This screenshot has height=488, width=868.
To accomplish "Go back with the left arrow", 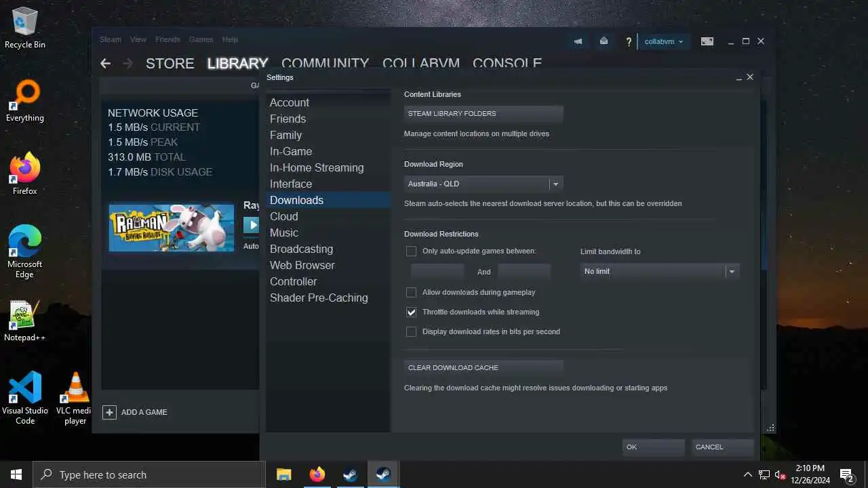I will click(x=105, y=63).
